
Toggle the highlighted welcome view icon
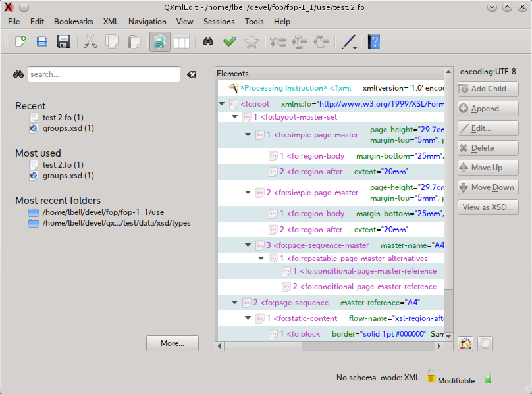tap(160, 41)
